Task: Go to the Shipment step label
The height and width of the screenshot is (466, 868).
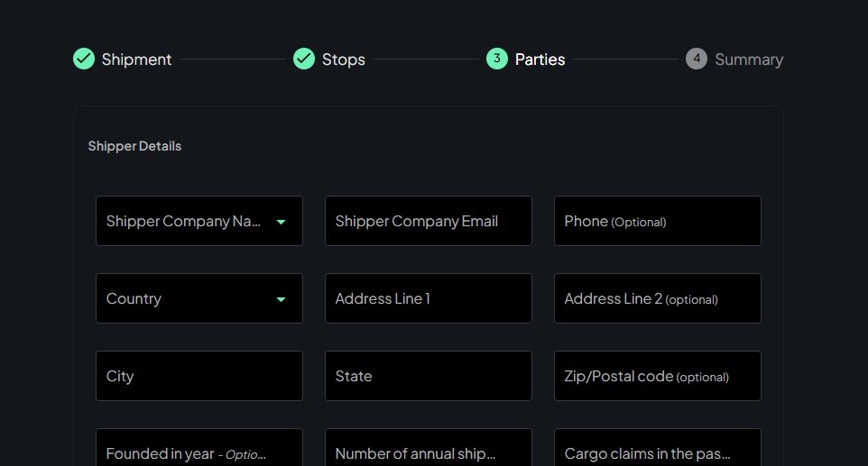Action: [x=136, y=59]
